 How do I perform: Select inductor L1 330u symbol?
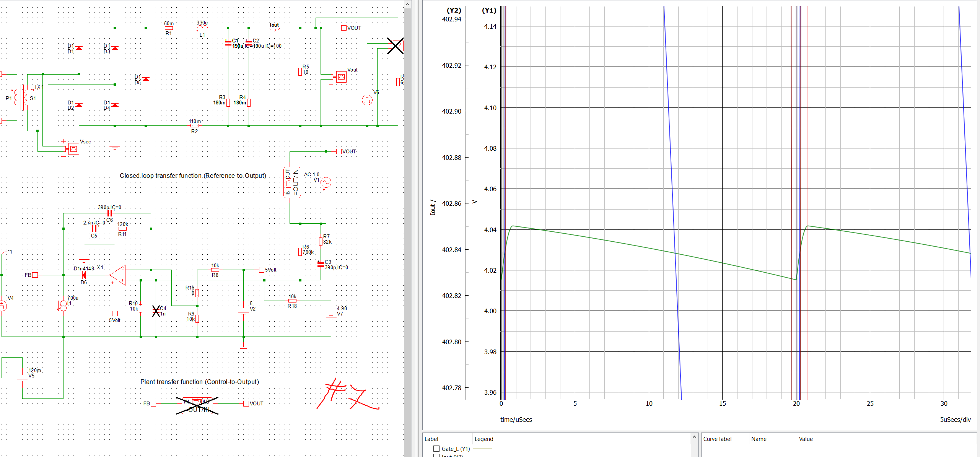click(x=202, y=28)
